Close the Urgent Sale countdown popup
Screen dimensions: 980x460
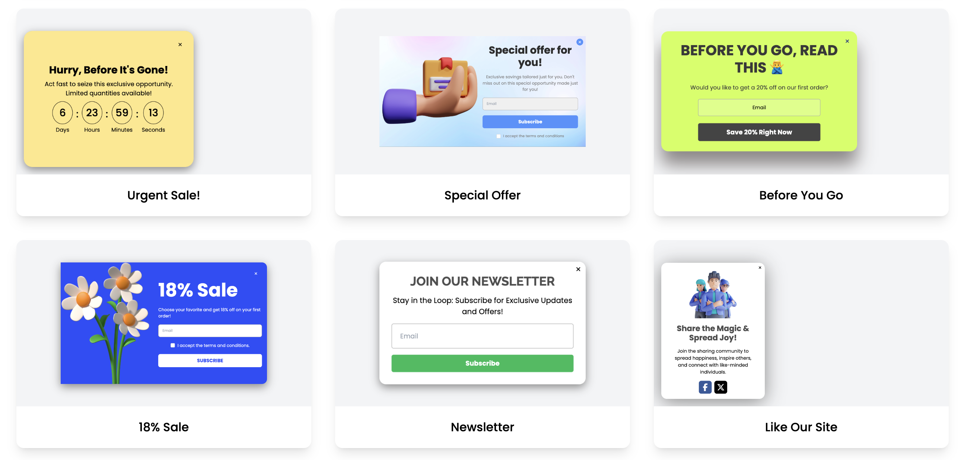point(180,44)
